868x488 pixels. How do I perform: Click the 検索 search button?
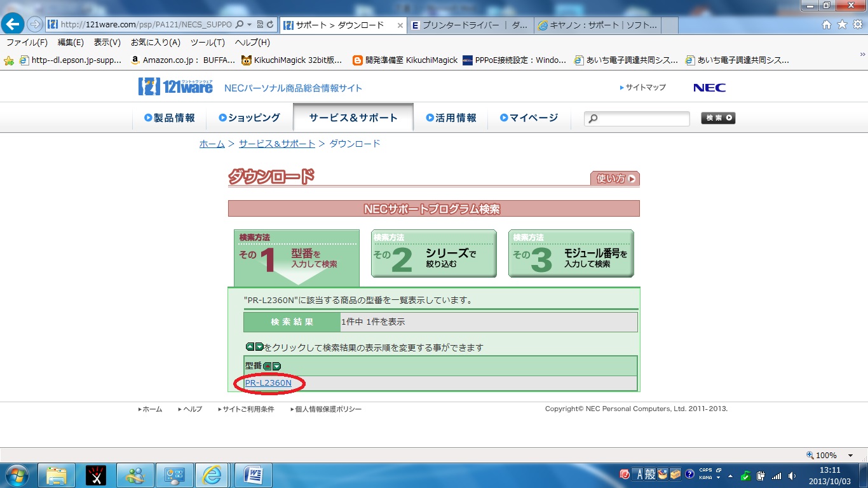(718, 118)
